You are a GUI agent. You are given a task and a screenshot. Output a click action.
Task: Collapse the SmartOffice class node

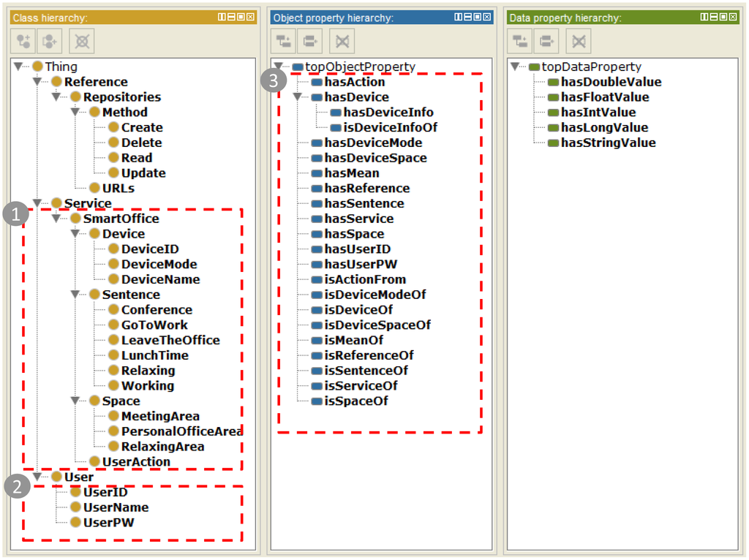click(x=56, y=219)
